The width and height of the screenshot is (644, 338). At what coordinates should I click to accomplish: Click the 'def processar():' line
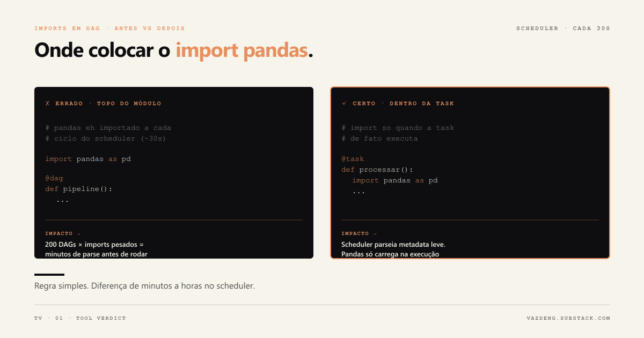(x=377, y=170)
